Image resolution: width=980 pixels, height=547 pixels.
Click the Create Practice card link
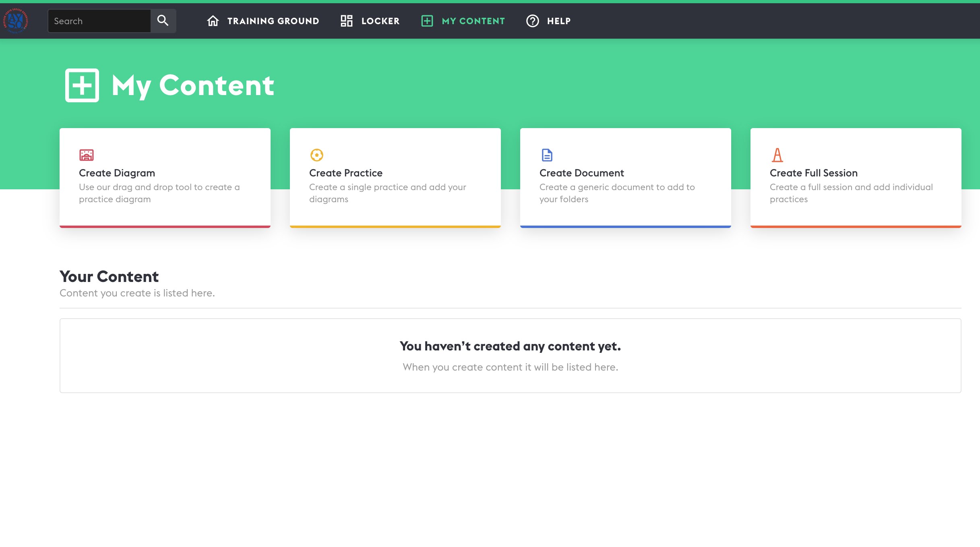(x=395, y=176)
